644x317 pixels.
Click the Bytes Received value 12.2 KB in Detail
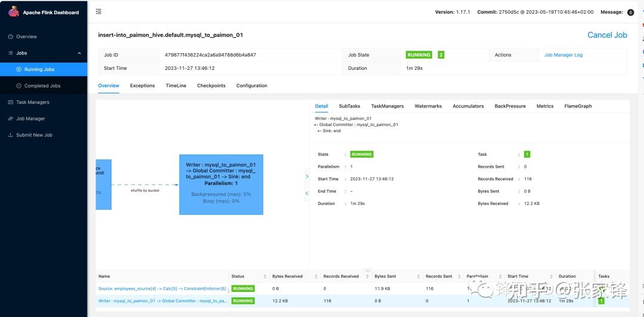[x=531, y=204]
